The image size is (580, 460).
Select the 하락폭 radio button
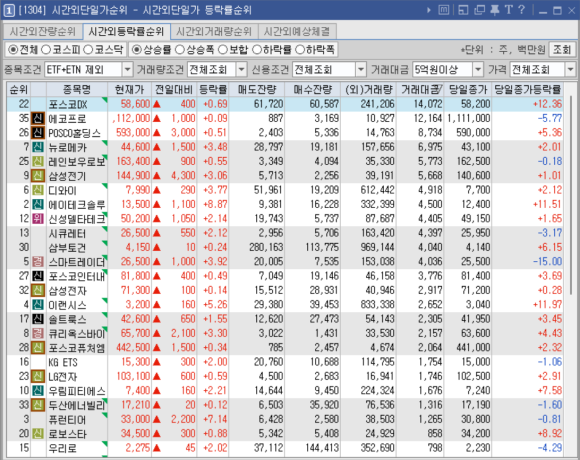coord(300,50)
